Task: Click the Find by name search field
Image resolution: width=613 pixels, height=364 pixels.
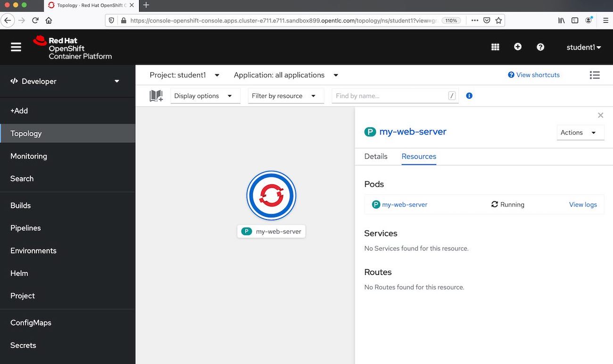Action: pos(390,96)
